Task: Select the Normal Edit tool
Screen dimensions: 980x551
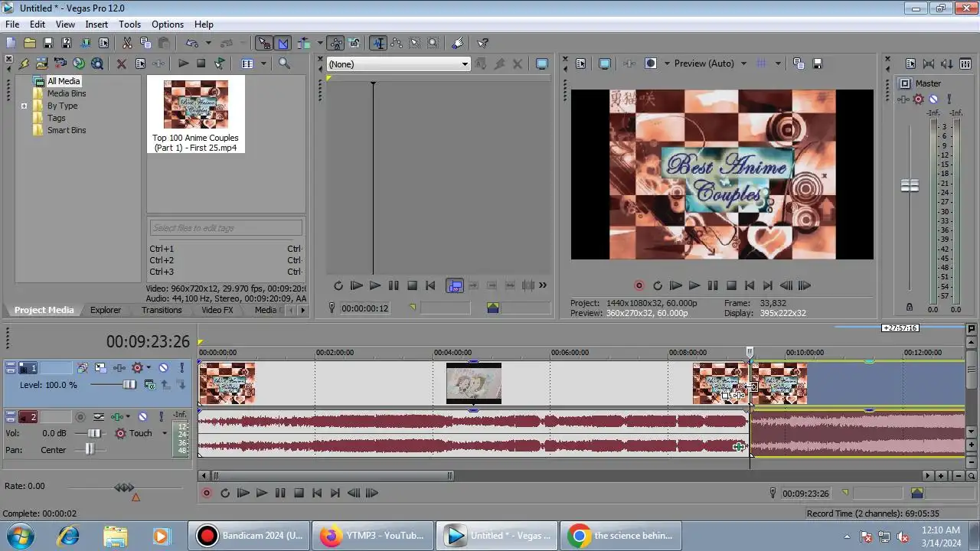Action: (377, 44)
